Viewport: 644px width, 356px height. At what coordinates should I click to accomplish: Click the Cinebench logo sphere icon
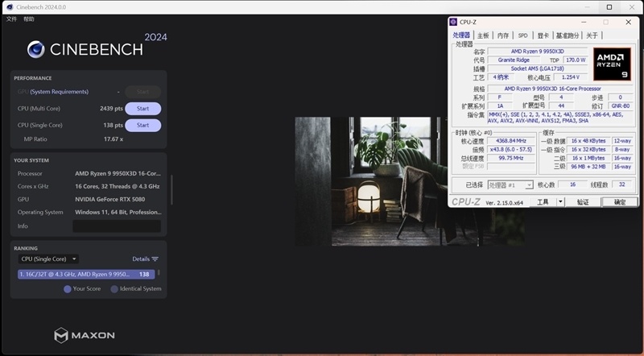36,49
